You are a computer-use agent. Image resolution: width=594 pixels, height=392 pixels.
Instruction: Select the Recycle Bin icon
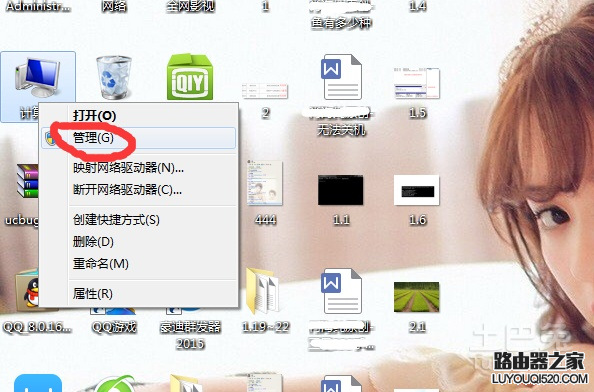(114, 78)
